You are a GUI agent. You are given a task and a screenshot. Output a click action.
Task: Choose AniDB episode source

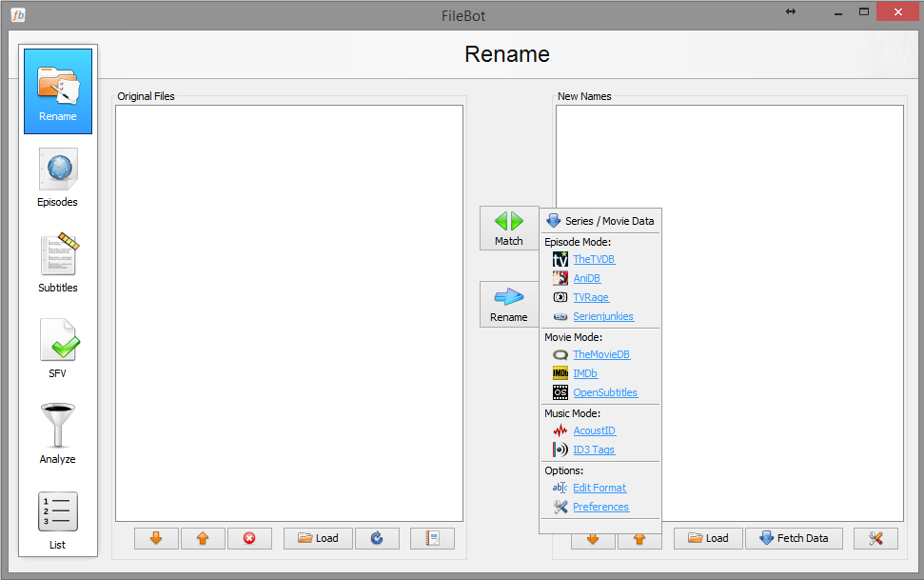(586, 278)
